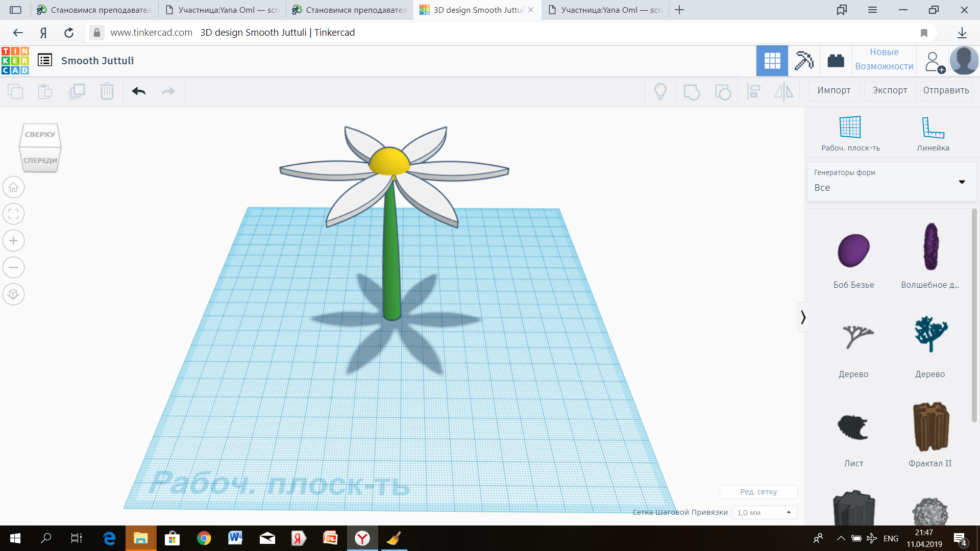Click the Ред. сетку button
Viewport: 980px width, 551px height.
click(x=758, y=492)
